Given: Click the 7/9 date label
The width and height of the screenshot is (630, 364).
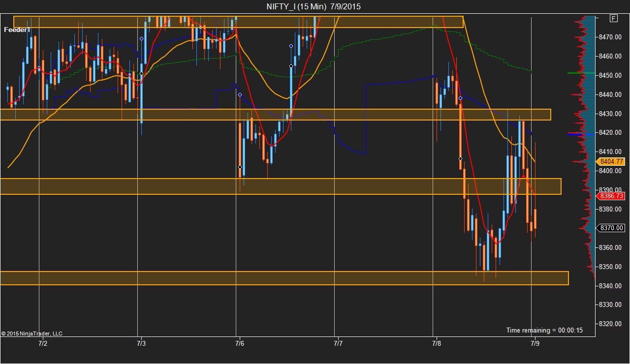Looking at the screenshot, I should [x=534, y=343].
